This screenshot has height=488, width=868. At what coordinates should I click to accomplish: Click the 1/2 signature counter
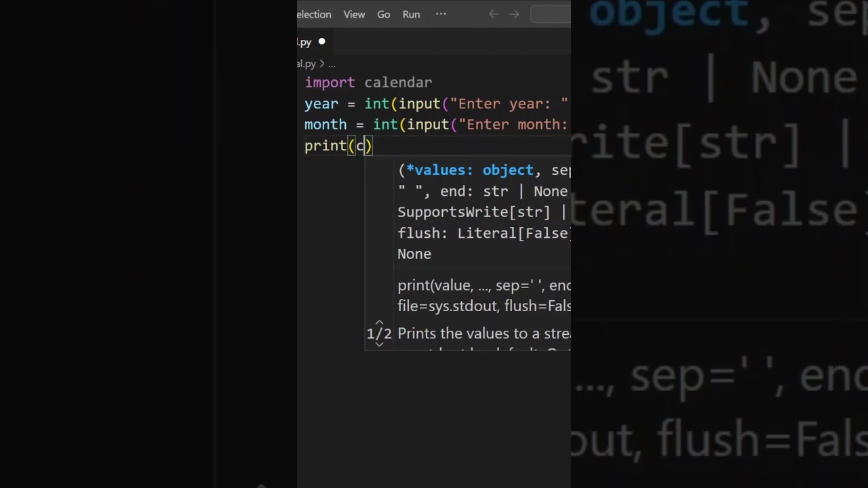(379, 333)
